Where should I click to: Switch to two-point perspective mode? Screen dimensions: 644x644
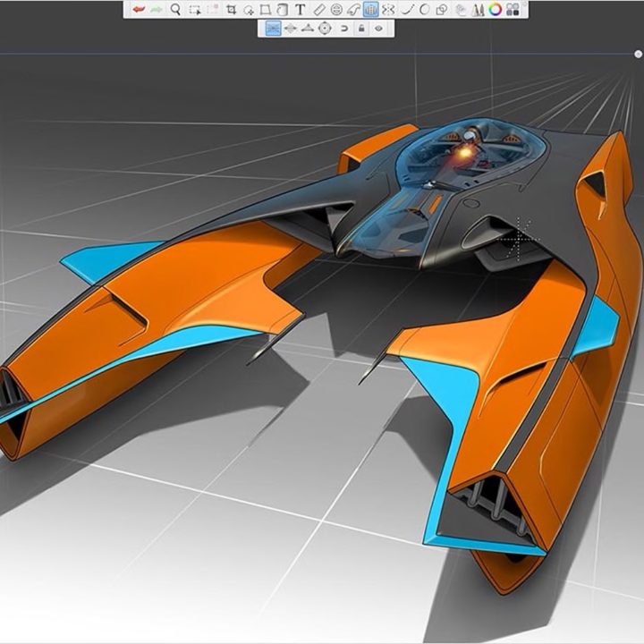pyautogui.click(x=291, y=29)
